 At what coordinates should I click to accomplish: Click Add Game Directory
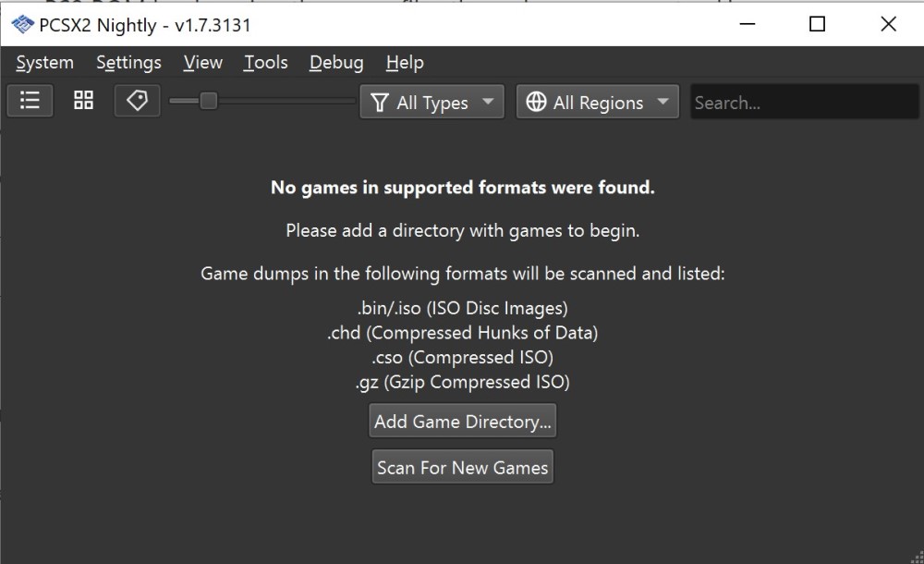pyautogui.click(x=462, y=421)
